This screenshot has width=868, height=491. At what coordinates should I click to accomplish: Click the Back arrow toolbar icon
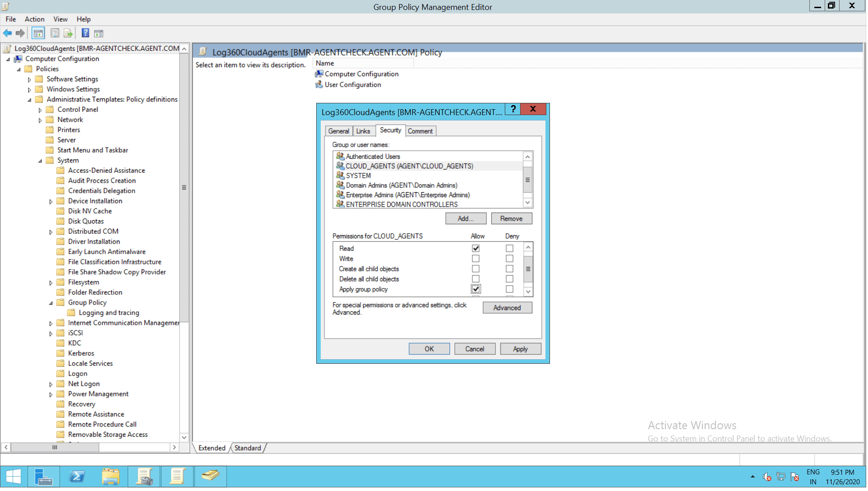click(7, 33)
